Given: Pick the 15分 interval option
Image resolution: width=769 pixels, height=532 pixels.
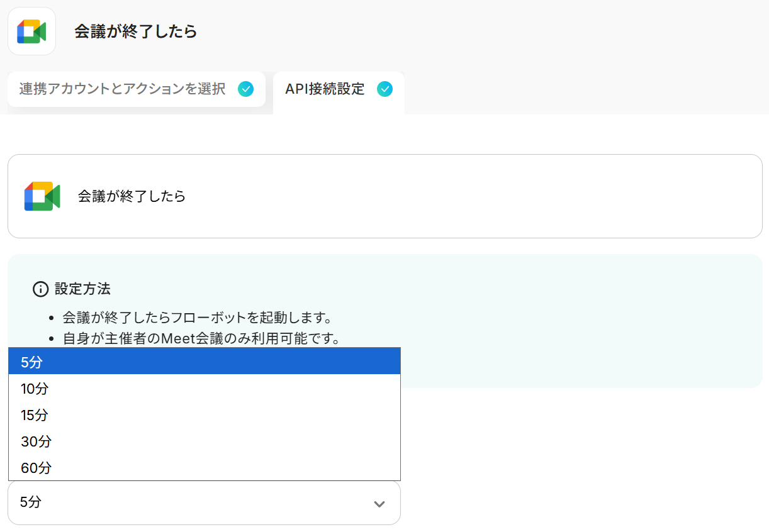Looking at the screenshot, I should pos(204,415).
